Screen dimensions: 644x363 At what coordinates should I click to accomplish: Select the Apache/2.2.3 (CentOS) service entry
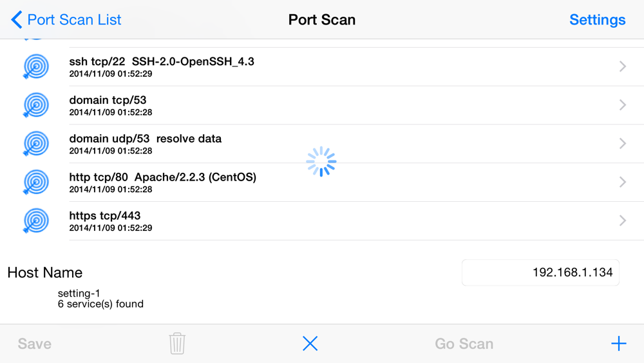194,177
